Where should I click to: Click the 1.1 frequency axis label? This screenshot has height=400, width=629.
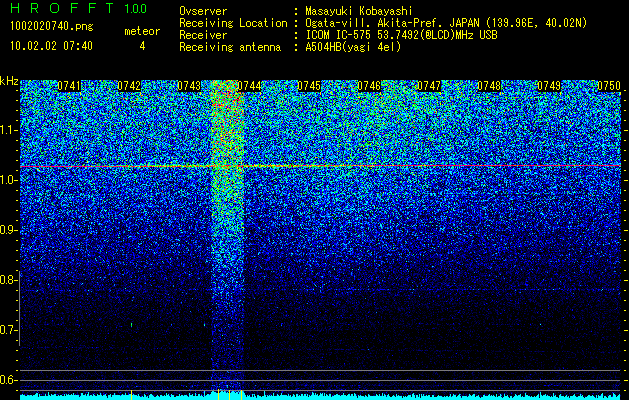point(8,130)
